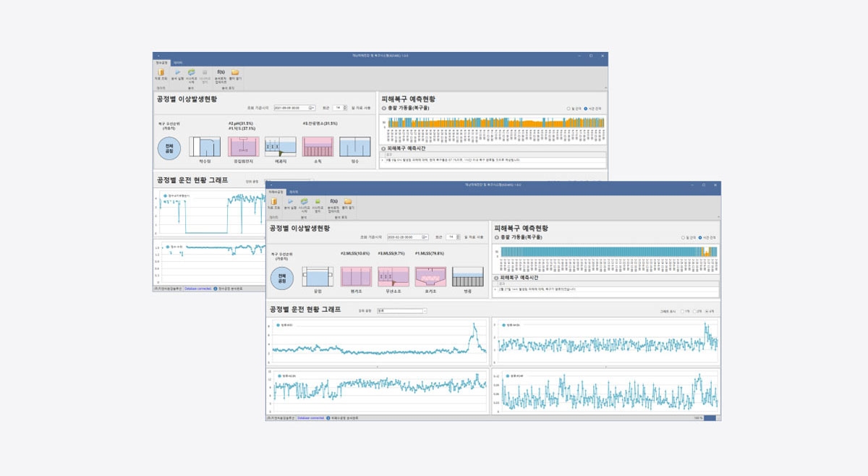Click the Database connected status link
The height and width of the screenshot is (476, 868).
click(310, 418)
